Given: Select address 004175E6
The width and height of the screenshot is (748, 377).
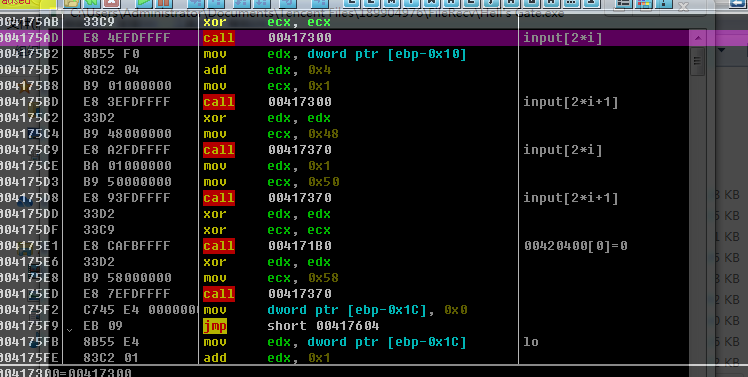Looking at the screenshot, I should [29, 262].
